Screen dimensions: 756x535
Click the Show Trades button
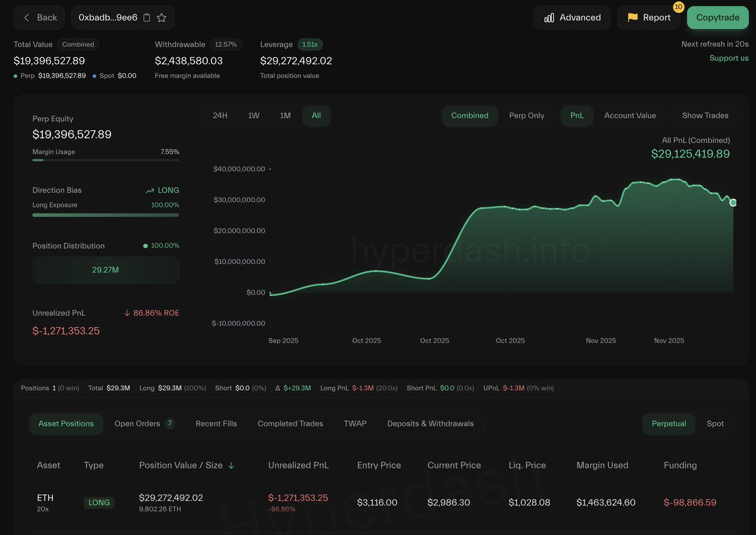click(705, 115)
